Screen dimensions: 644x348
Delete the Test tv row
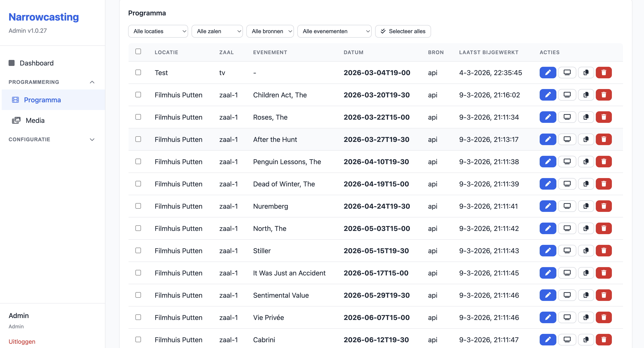pyautogui.click(x=603, y=73)
